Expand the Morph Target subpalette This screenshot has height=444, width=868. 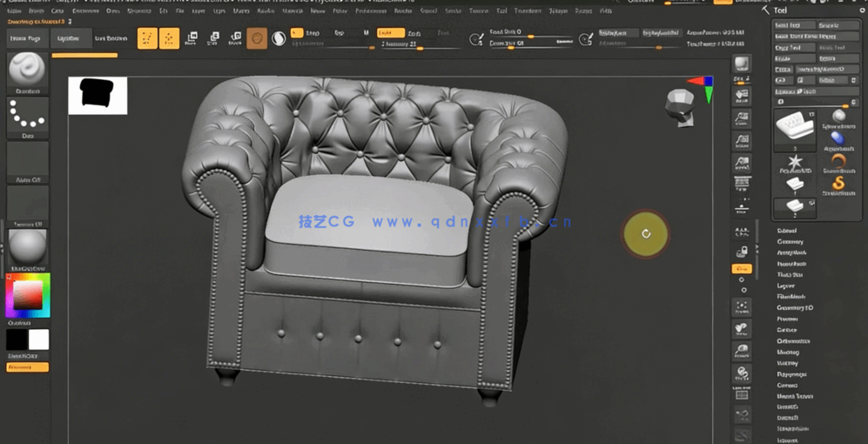tap(794, 396)
